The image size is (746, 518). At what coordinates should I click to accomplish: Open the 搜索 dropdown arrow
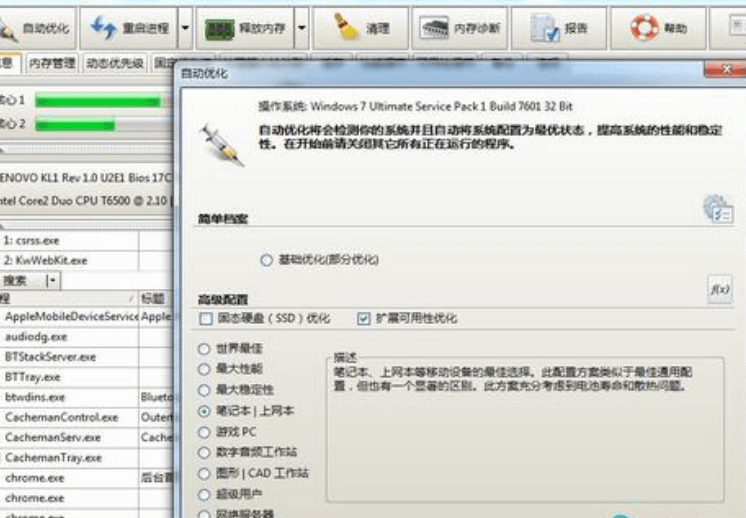click(53, 281)
